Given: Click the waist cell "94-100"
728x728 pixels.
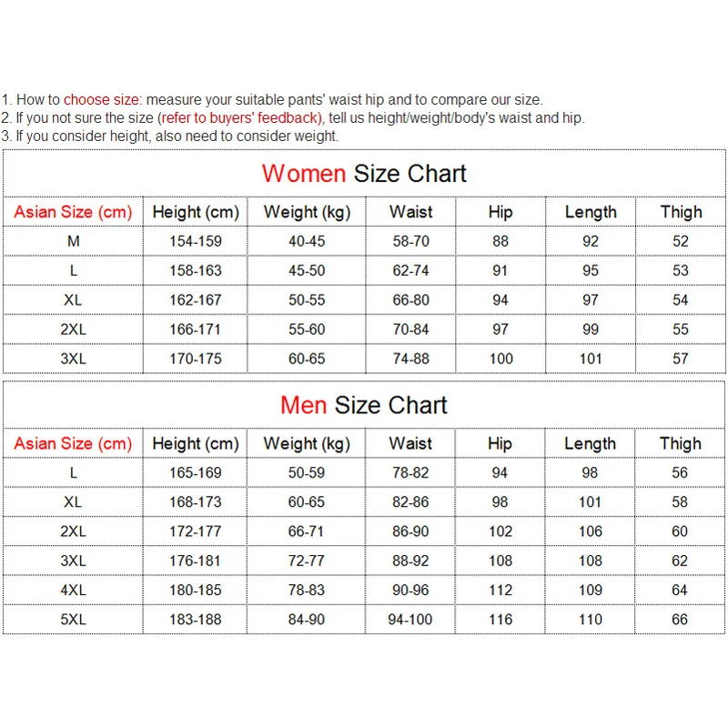Looking at the screenshot, I should click(x=410, y=619).
